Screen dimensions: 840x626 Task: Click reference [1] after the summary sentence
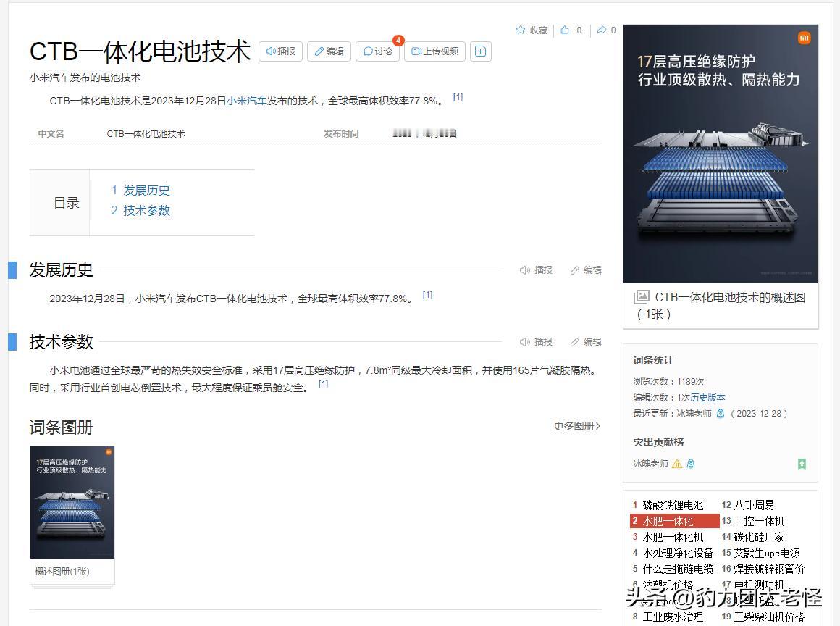[x=458, y=97]
